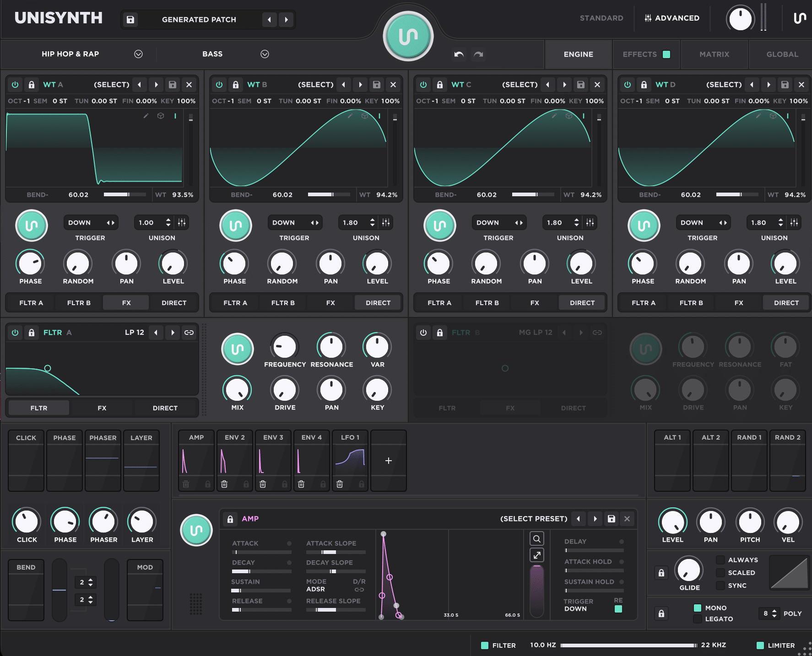
Task: Delete ENV 2 using its trash icon
Action: (x=224, y=484)
